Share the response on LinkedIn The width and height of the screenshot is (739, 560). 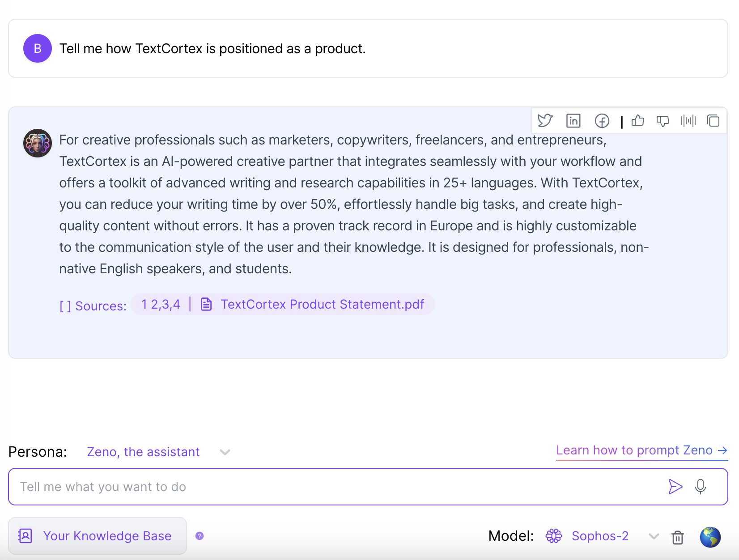point(573,121)
